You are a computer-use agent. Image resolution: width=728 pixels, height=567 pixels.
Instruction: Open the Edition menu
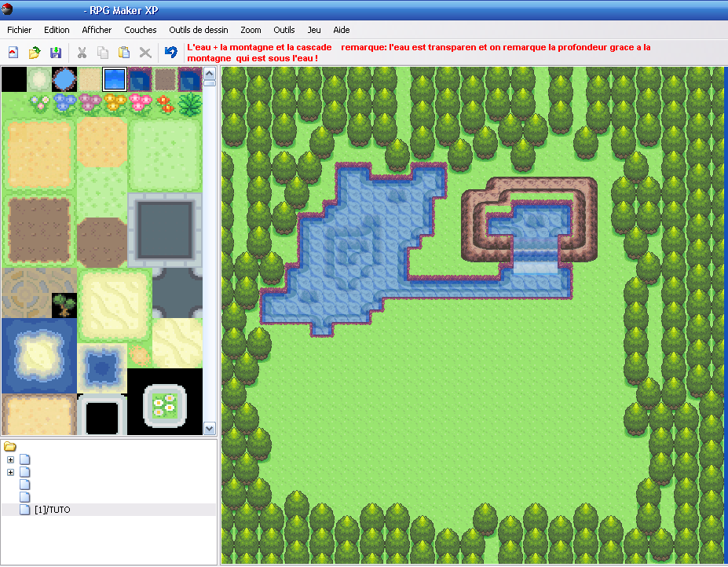(57, 30)
